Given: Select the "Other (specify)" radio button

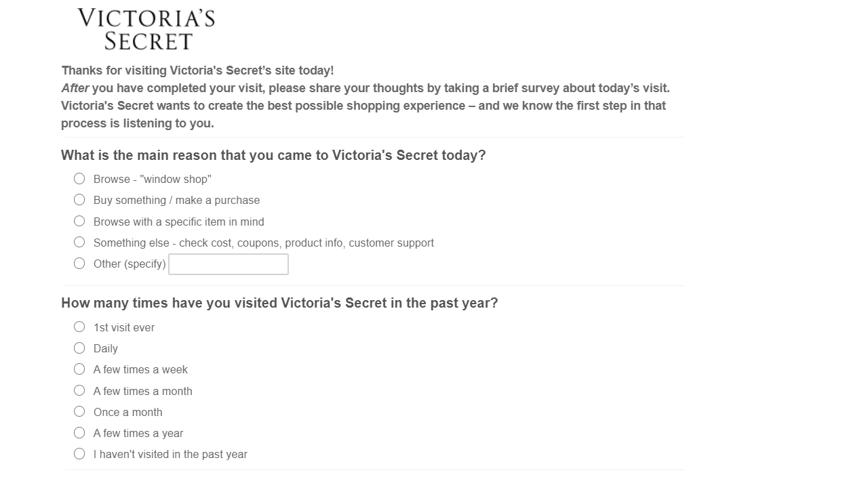Looking at the screenshot, I should pos(79,264).
